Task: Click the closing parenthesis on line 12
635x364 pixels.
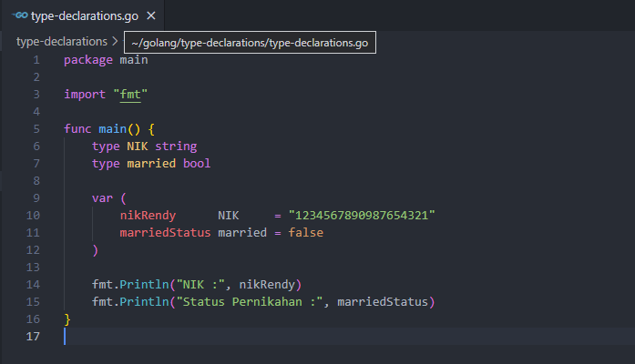Action: [x=95, y=250]
